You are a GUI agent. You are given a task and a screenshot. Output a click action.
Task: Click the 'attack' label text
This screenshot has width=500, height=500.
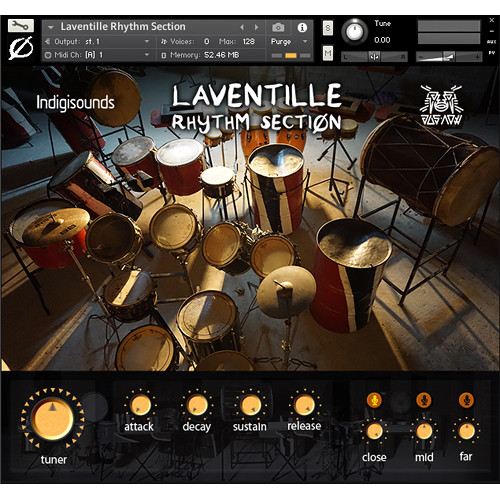point(139,427)
